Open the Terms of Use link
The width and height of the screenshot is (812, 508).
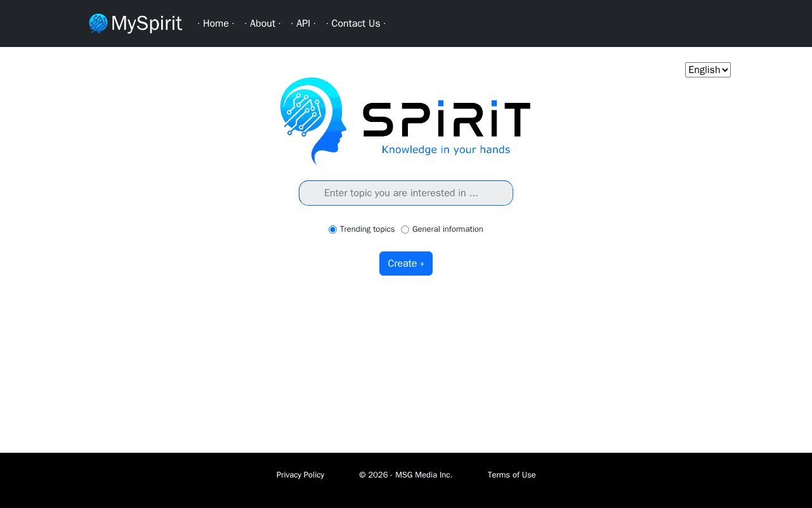(x=512, y=475)
